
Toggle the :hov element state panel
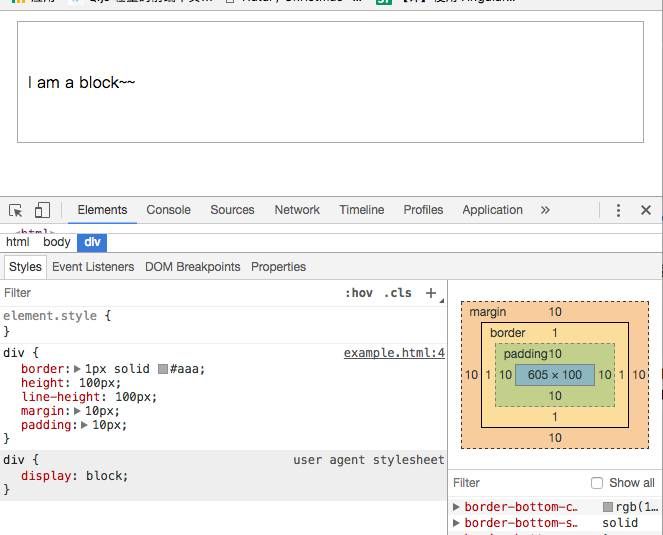(x=359, y=293)
